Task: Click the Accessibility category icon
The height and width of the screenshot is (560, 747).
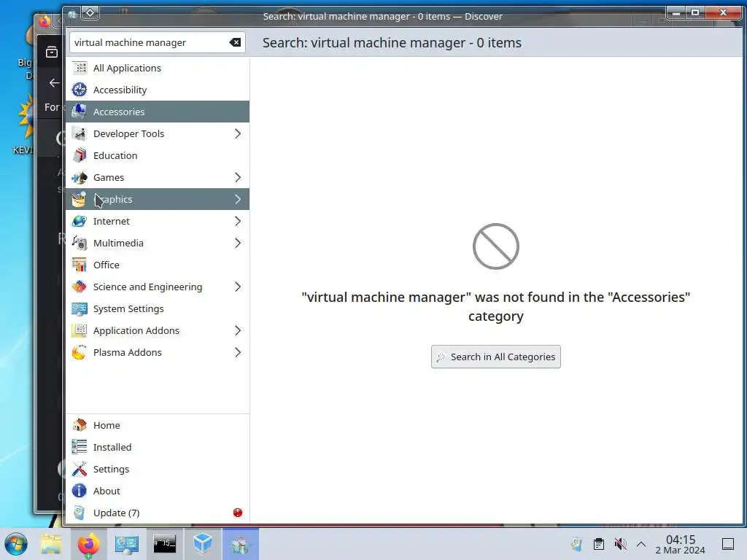Action: [x=80, y=90]
